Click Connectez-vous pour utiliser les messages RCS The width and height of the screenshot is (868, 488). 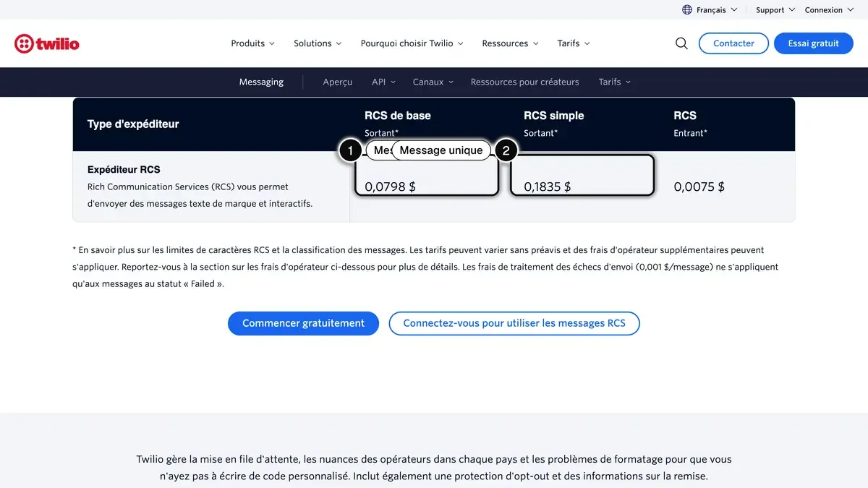(x=514, y=323)
